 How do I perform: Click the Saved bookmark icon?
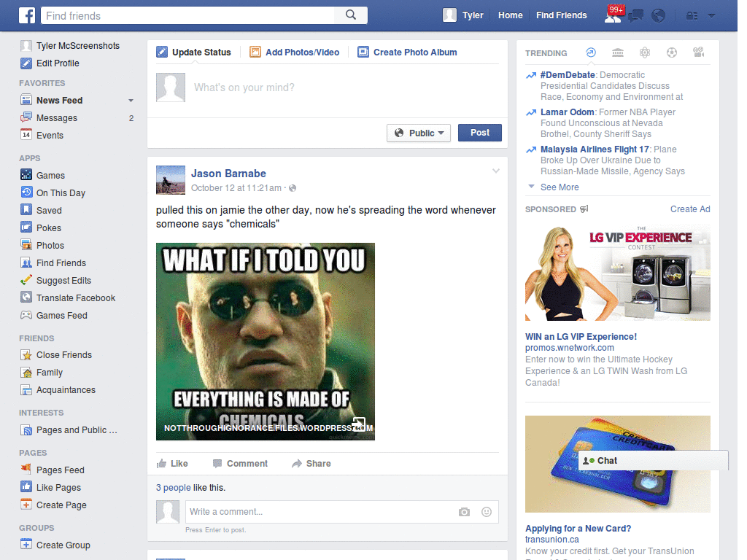click(26, 210)
